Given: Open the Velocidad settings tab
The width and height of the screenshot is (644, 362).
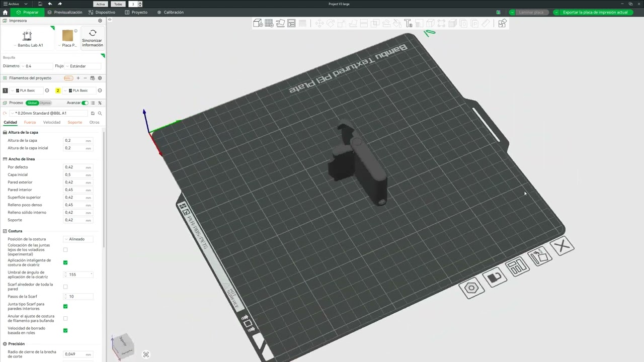Looking at the screenshot, I should pyautogui.click(x=52, y=122).
